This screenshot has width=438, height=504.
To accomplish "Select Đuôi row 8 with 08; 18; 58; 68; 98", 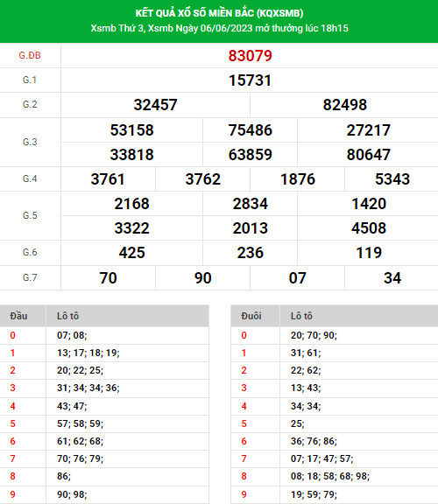I will coord(335,476).
